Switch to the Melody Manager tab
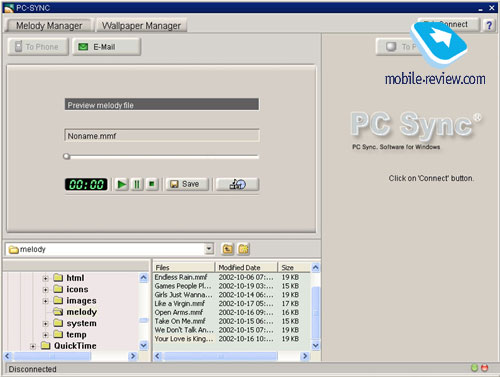 point(49,25)
